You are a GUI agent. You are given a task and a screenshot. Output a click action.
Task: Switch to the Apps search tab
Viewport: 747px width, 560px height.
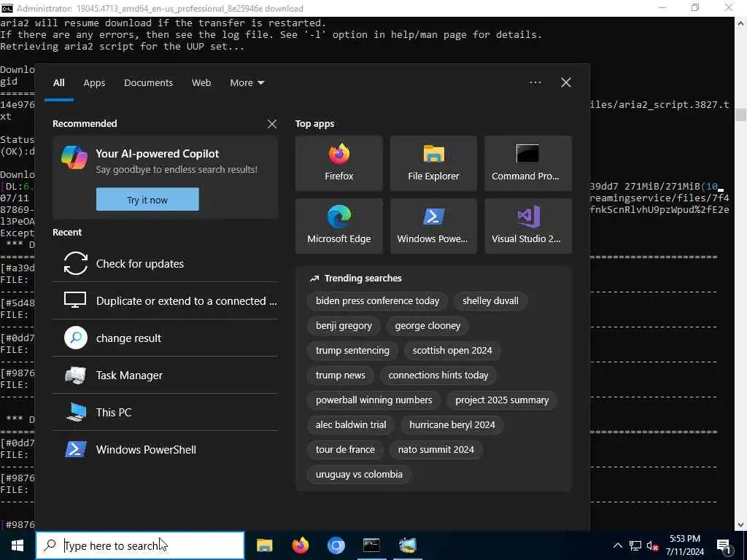(x=94, y=83)
